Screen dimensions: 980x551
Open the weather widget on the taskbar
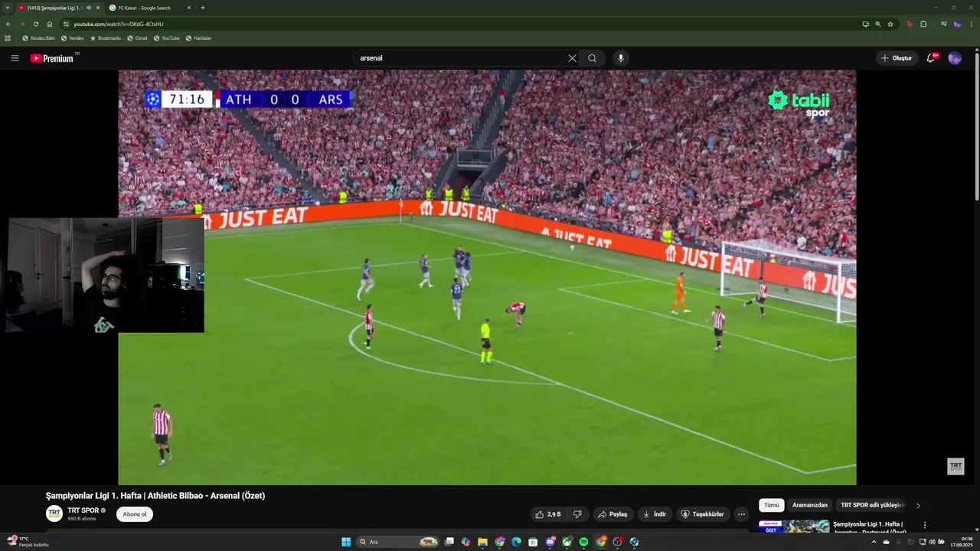(x=27, y=542)
